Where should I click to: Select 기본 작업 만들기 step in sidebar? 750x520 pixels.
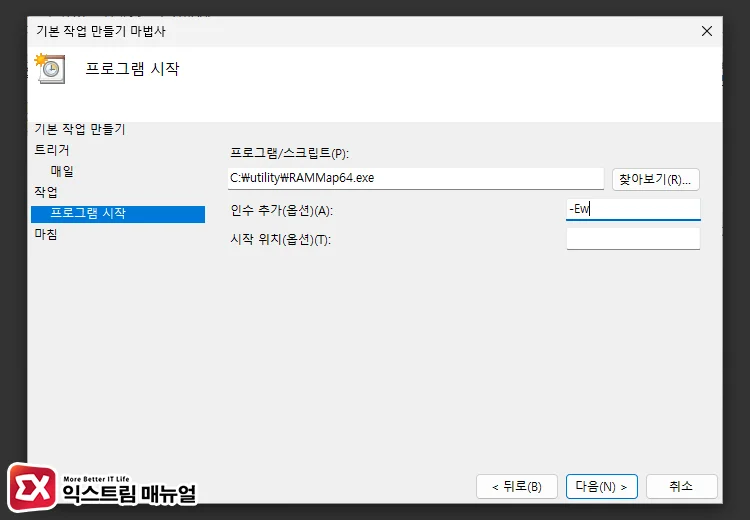(x=79, y=129)
